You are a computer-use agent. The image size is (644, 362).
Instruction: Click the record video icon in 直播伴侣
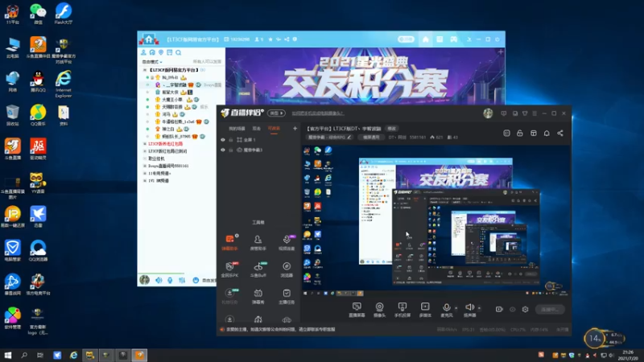point(499,309)
